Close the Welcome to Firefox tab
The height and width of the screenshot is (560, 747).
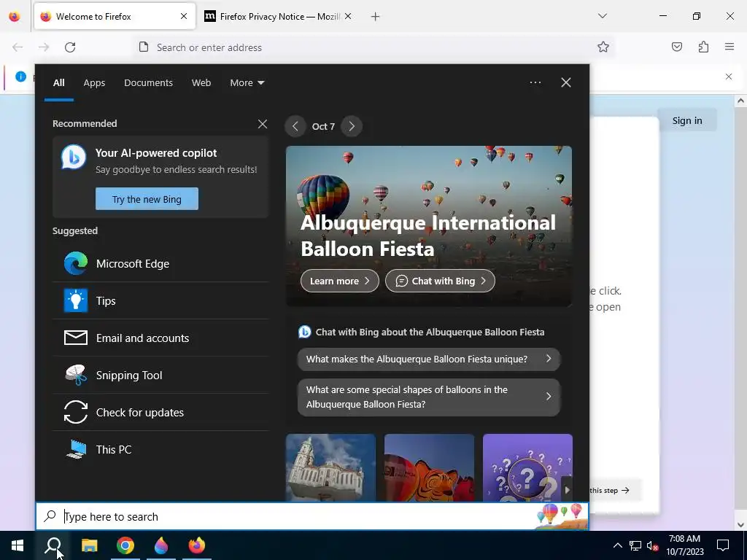tap(184, 16)
